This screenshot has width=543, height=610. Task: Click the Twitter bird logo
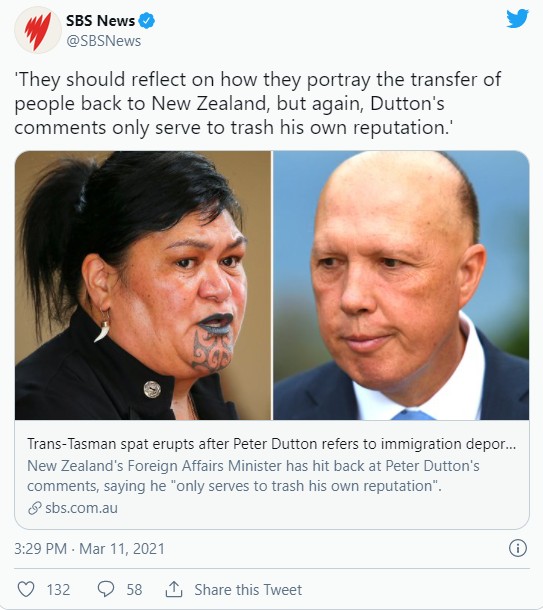(x=517, y=18)
